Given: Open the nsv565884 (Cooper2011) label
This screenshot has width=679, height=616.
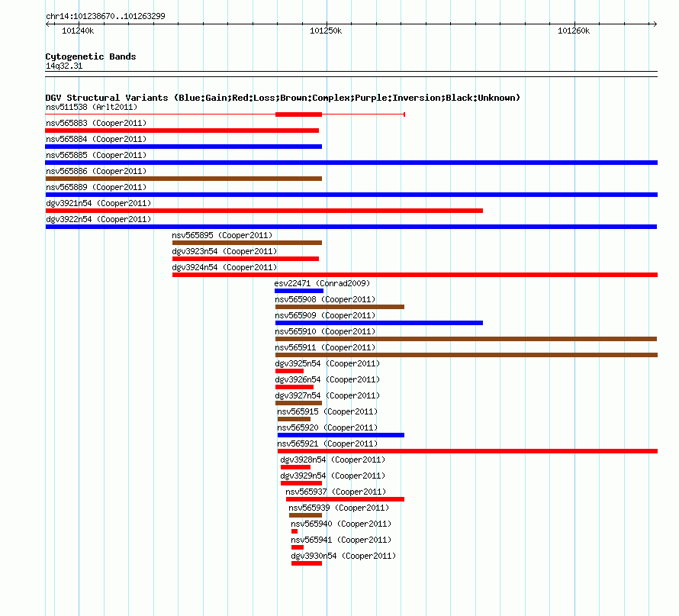Looking at the screenshot, I should tap(96, 139).
